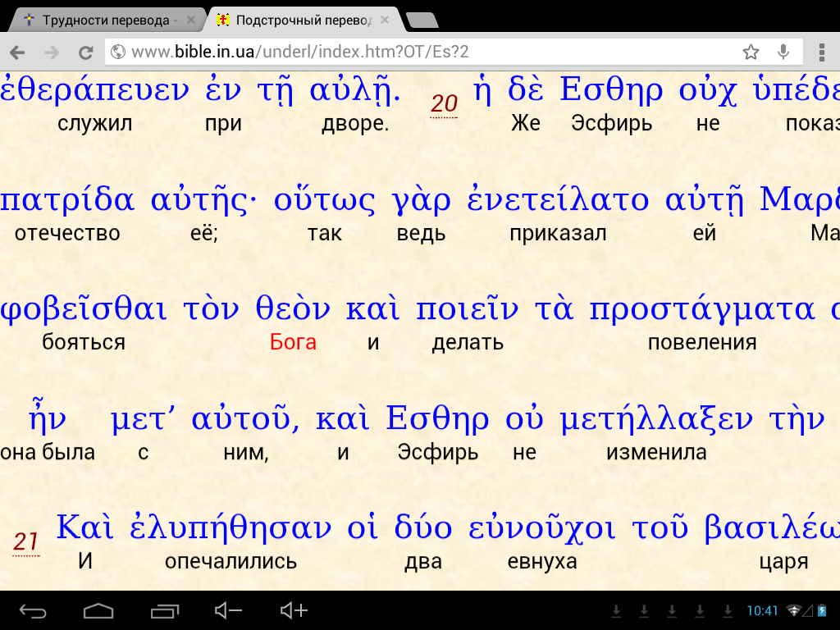Switch to the Трудности перевода tab
Image resolution: width=840 pixels, height=630 pixels.
(105, 20)
